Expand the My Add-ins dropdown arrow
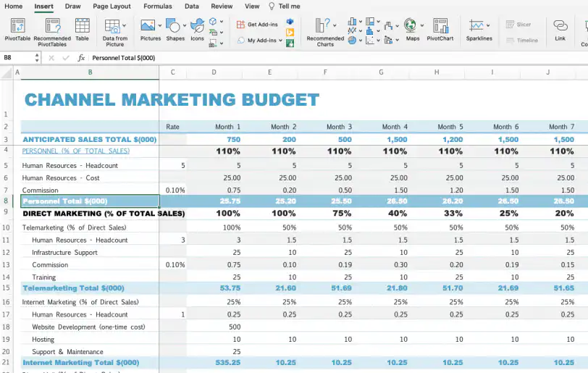Viewport: 588px width, 373px height. 280,40
